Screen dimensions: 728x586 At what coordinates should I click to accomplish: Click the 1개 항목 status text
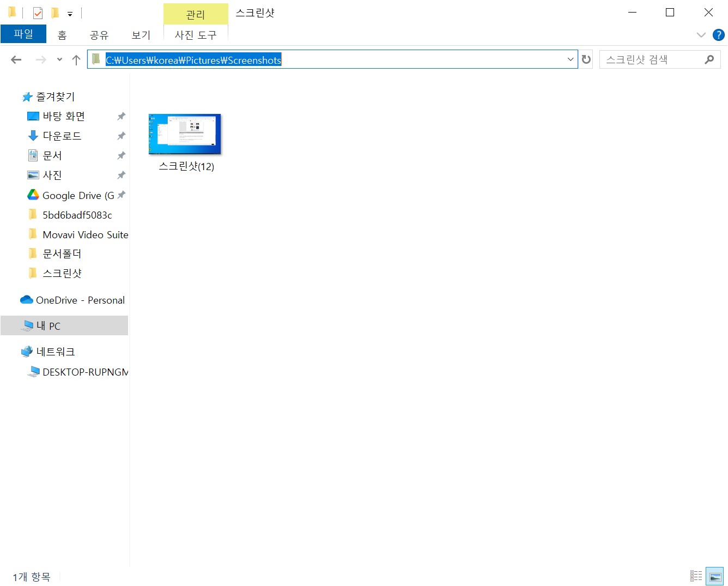32,576
